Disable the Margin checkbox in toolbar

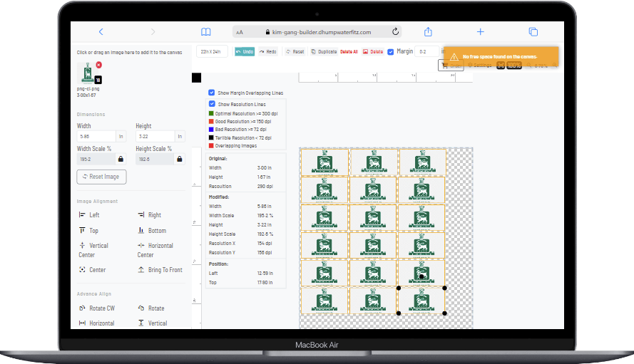[x=390, y=51]
